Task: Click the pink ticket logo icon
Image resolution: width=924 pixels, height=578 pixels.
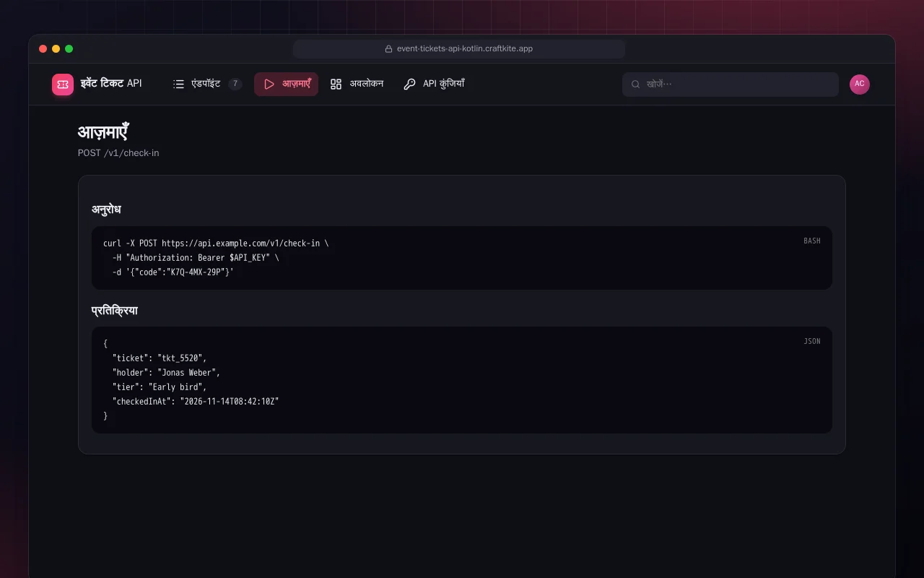Action: [x=63, y=85]
